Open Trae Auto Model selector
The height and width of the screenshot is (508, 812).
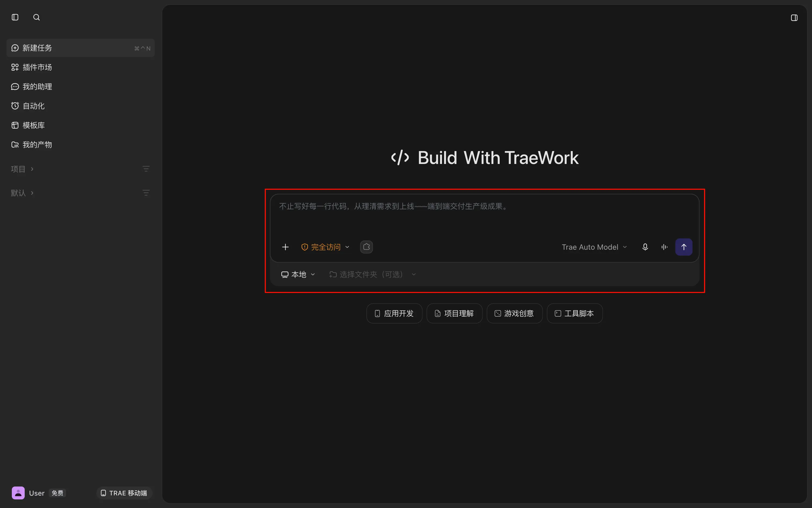click(x=594, y=247)
